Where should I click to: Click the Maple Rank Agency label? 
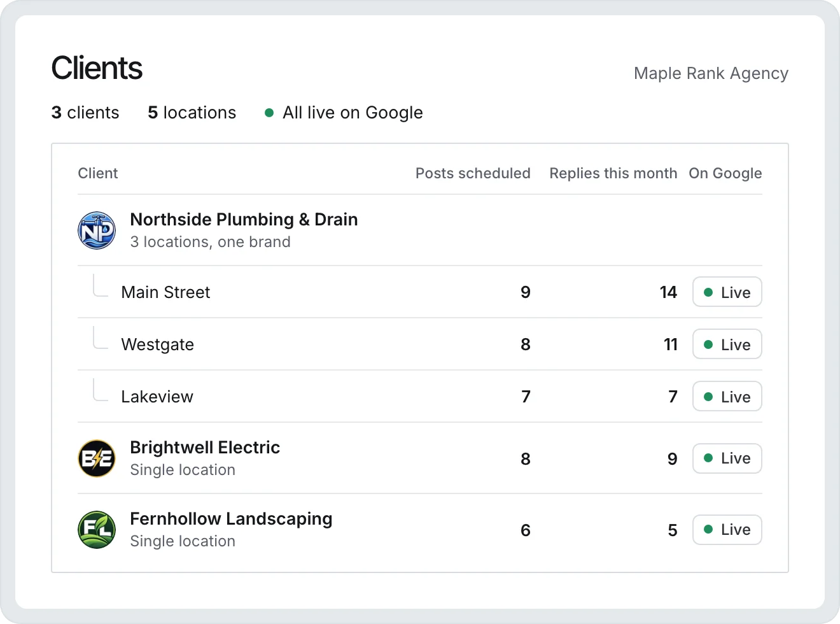pos(711,73)
